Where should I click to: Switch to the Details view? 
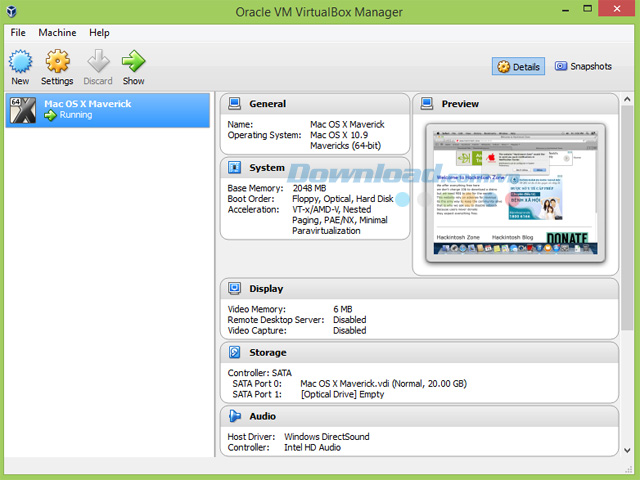[518, 67]
